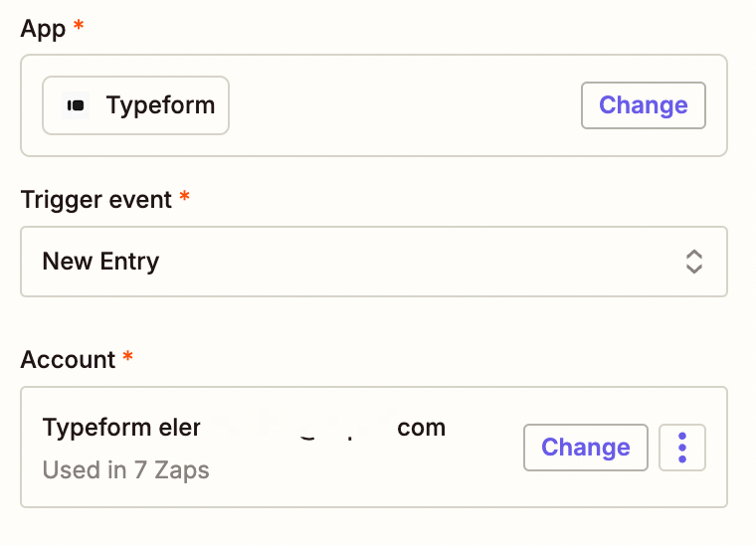Click empty space inside the App field box
This screenshot has height=545, width=756.
click(398, 105)
